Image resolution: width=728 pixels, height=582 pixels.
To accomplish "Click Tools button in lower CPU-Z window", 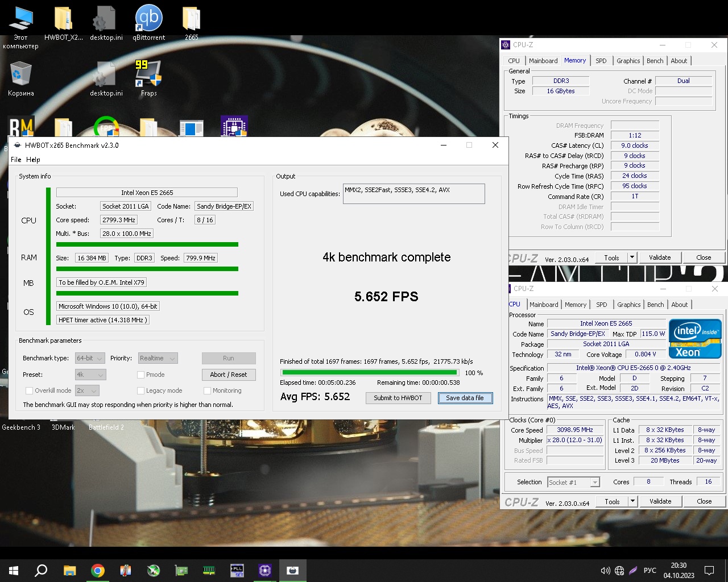I will (x=612, y=501).
